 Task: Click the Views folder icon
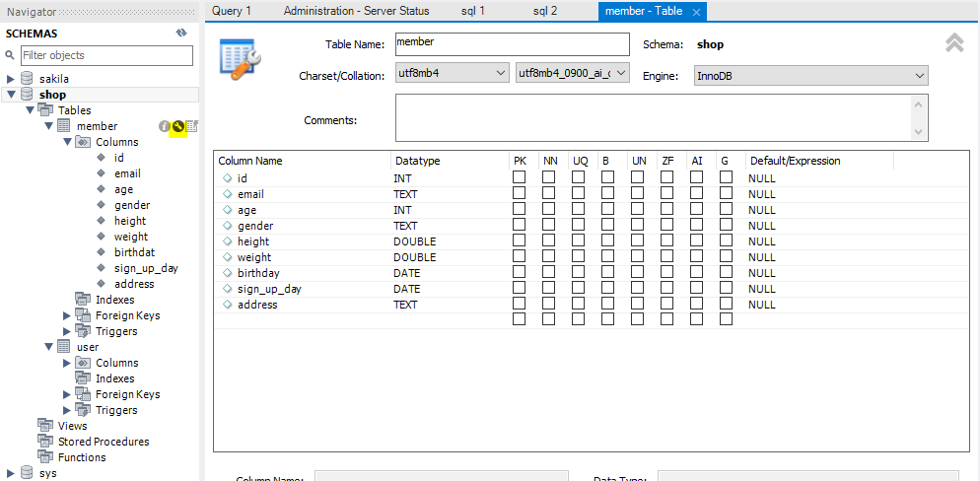45,426
